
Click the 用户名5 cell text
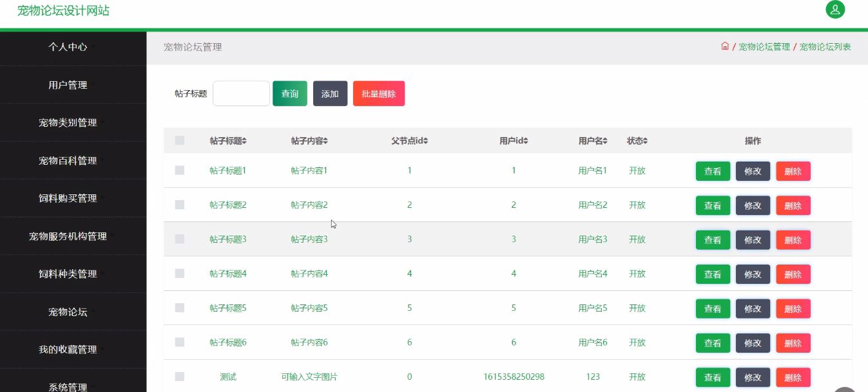593,308
